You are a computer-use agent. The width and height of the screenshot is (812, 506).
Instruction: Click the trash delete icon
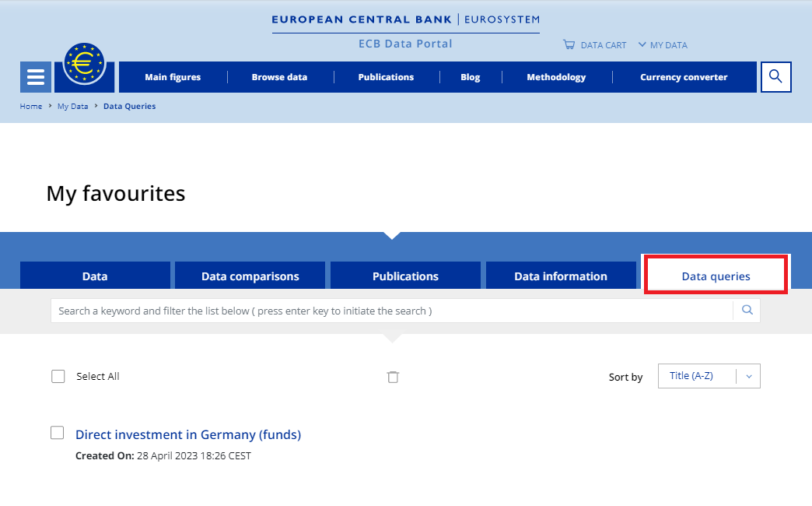[394, 377]
